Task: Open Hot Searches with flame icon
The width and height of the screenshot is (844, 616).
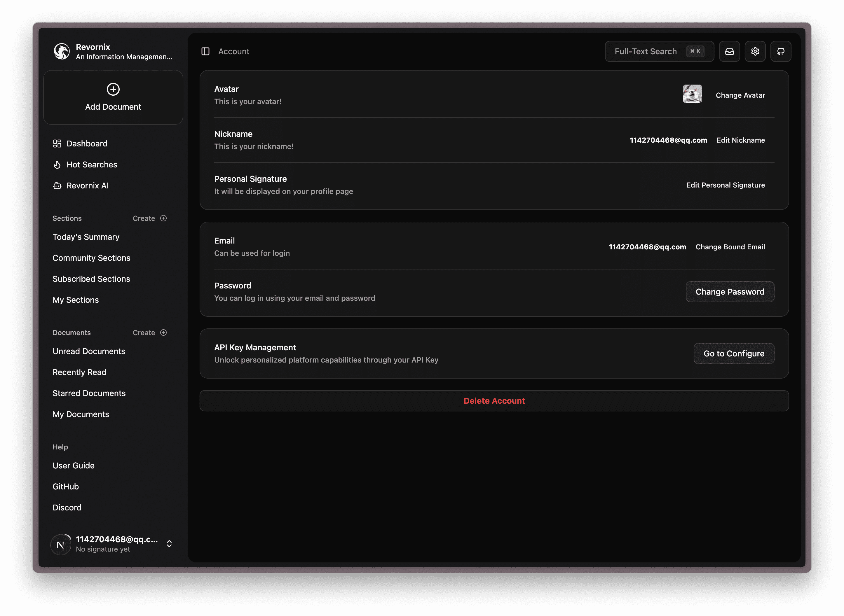Action: click(91, 164)
